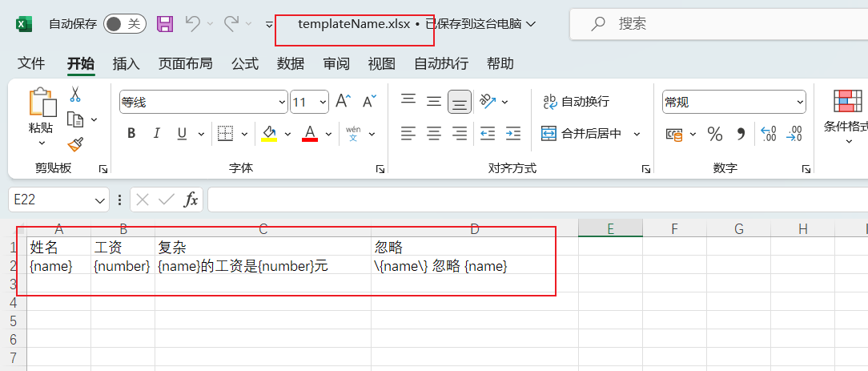Click the Insert Function fx icon
The height and width of the screenshot is (371, 868).
[191, 200]
